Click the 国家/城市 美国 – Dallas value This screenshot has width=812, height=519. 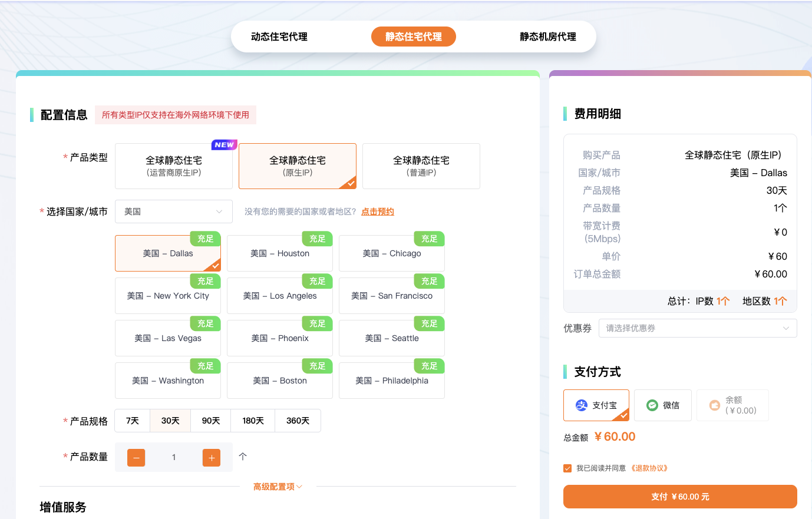pos(758,173)
